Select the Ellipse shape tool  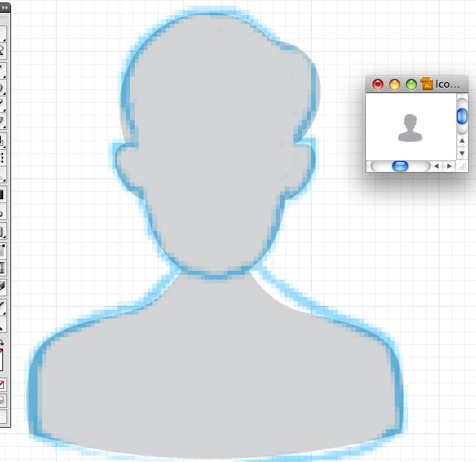(x=2, y=88)
